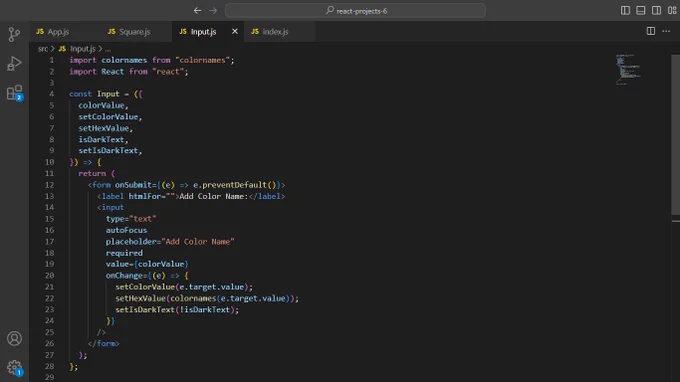Open Customize Layout icon
The width and height of the screenshot is (680, 382).
[672, 10]
